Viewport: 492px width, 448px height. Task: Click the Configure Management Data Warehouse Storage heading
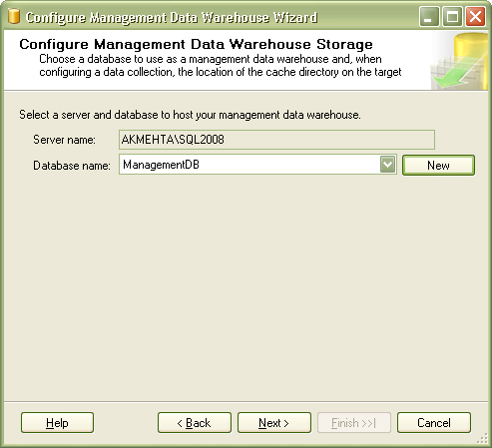tap(196, 44)
